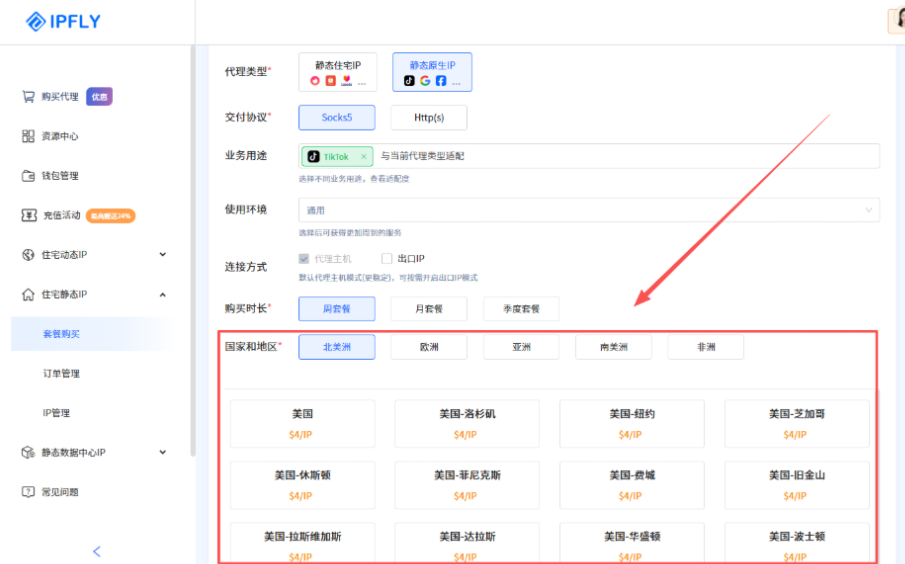Switch to the 北美洲 region tab
Image resolution: width=905 pixels, height=564 pixels.
tap(336, 347)
